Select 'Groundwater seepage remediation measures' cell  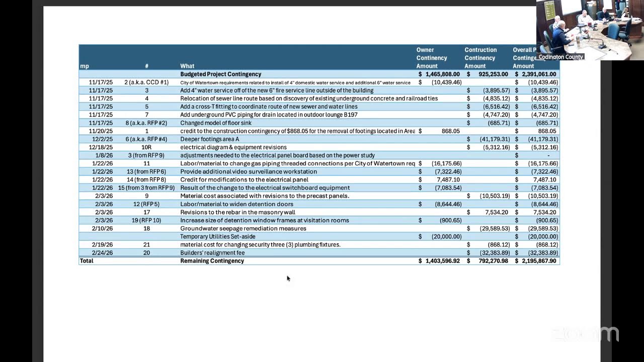click(244, 228)
